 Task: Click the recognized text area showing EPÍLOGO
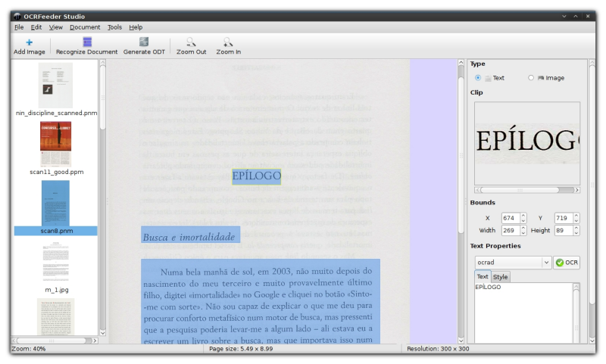[523, 313]
